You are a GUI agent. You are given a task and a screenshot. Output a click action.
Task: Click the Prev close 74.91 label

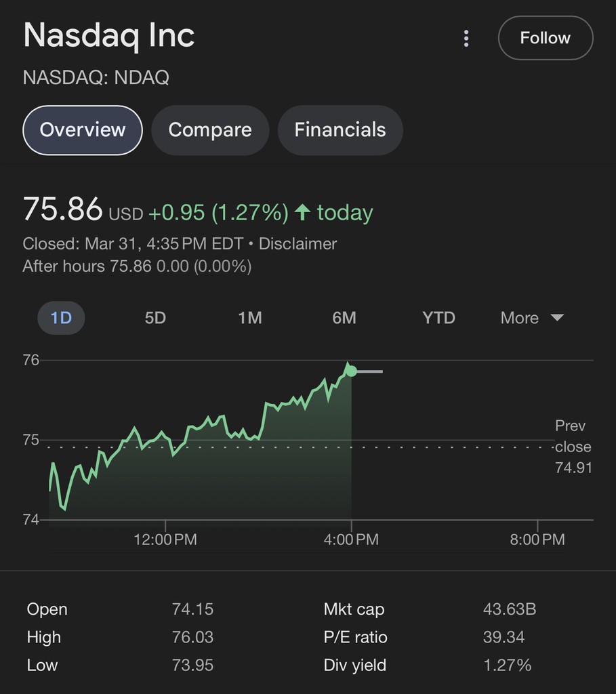coord(573,447)
